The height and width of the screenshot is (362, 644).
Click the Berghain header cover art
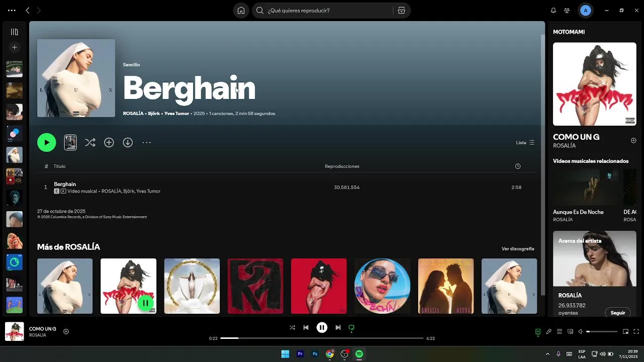(x=76, y=78)
